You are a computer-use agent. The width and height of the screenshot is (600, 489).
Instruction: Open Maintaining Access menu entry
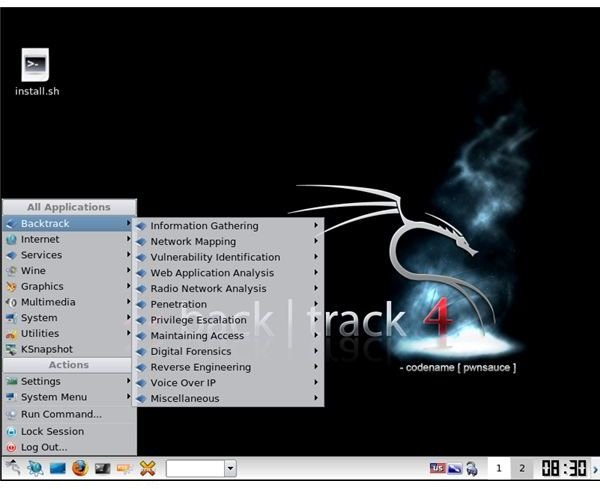point(228,336)
